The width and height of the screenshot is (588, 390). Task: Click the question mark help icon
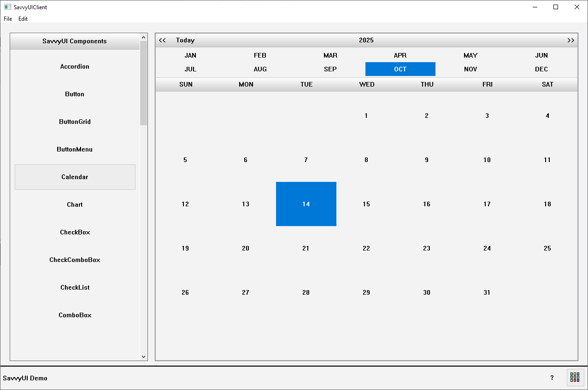(552, 378)
